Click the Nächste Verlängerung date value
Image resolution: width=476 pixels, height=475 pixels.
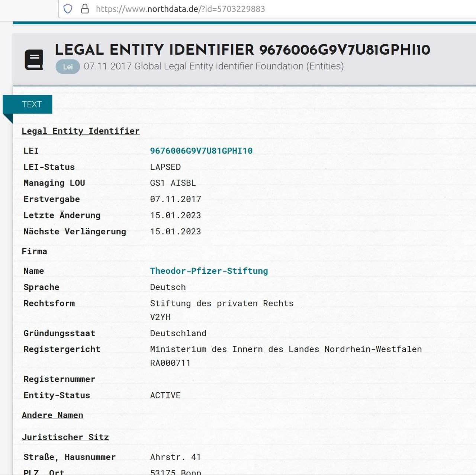[176, 231]
